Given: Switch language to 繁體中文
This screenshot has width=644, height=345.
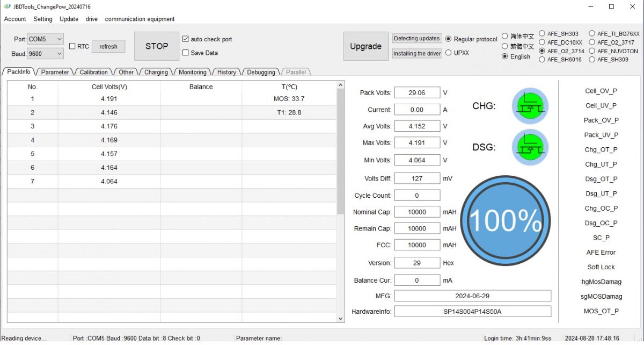Looking at the screenshot, I should (x=505, y=46).
